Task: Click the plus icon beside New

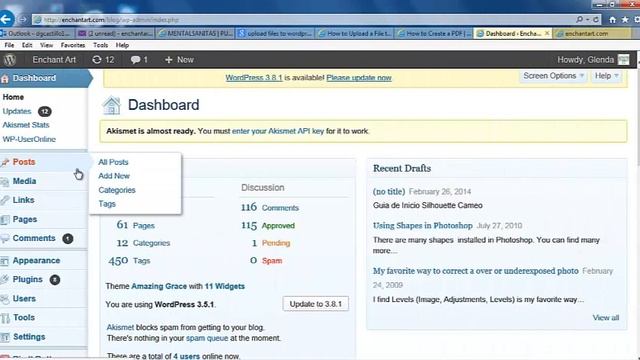Action: pos(168,60)
